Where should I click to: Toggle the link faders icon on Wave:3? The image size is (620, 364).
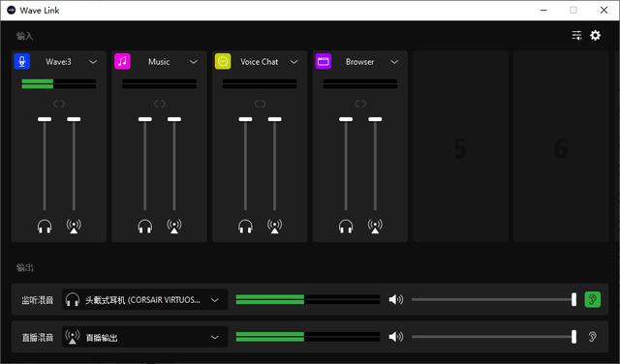tap(59, 104)
